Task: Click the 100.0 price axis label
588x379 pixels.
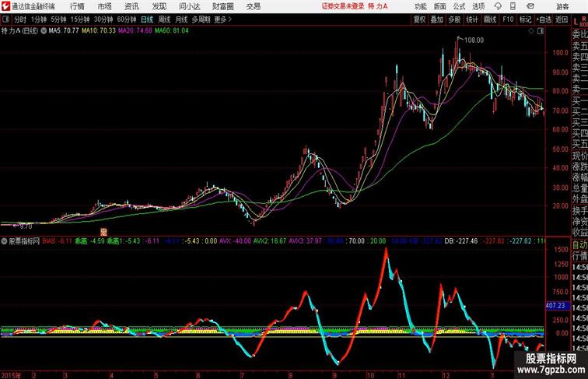Action: [x=560, y=53]
